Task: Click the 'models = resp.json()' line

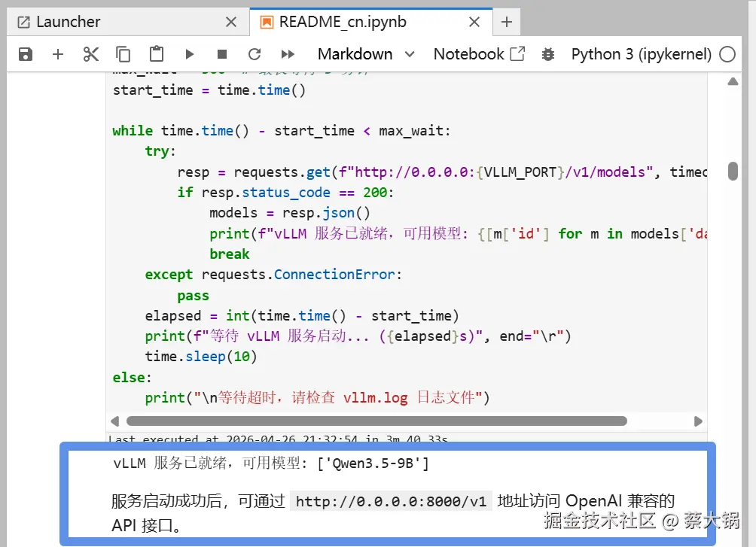Action: tap(290, 213)
